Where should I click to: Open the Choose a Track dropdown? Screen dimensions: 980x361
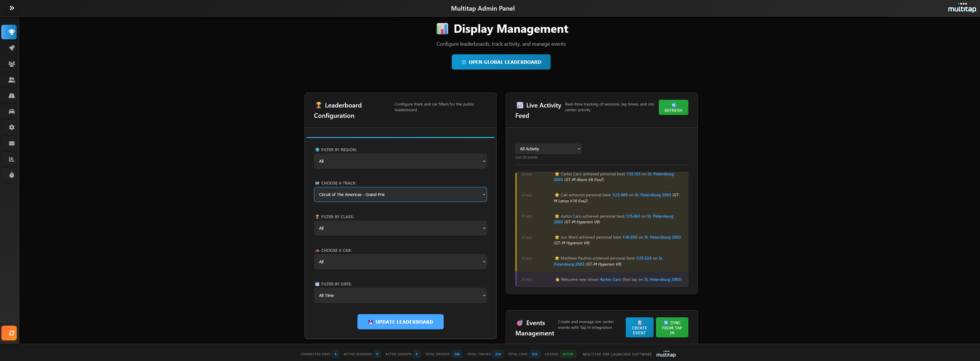[x=400, y=194]
